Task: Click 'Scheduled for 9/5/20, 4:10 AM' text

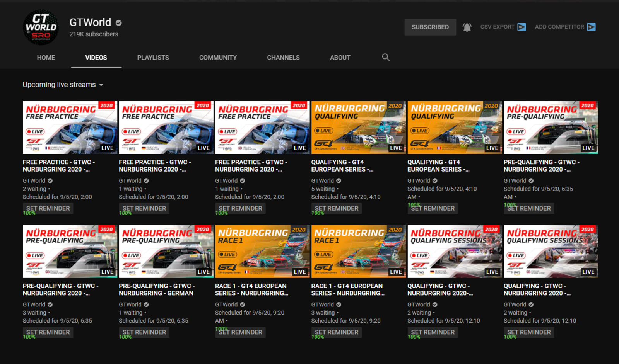Action: coord(442,192)
